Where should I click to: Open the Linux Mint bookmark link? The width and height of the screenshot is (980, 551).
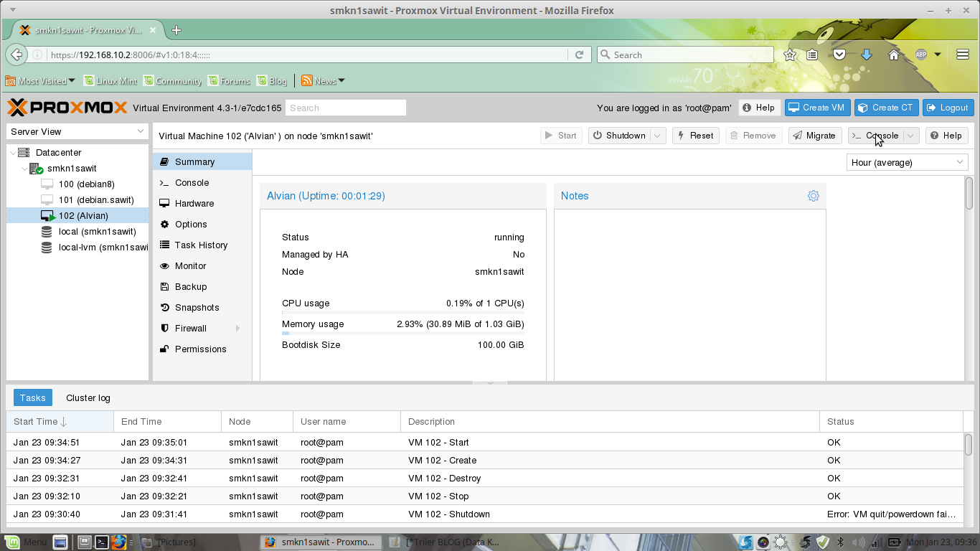pos(110,81)
